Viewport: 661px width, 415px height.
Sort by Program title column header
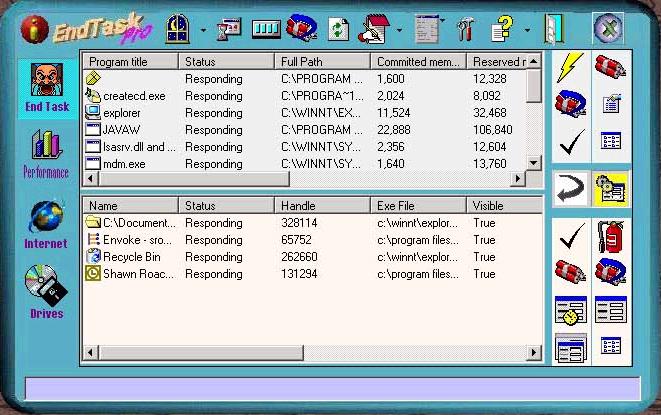(131, 62)
